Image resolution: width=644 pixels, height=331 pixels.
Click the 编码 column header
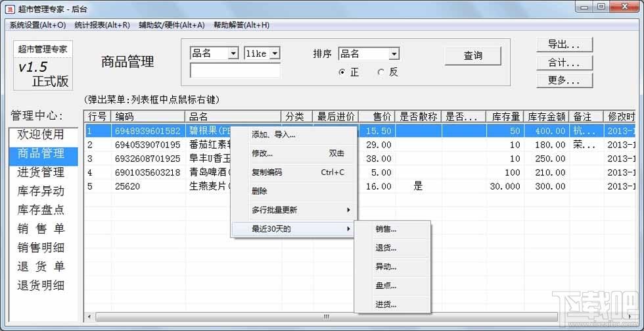(x=149, y=116)
